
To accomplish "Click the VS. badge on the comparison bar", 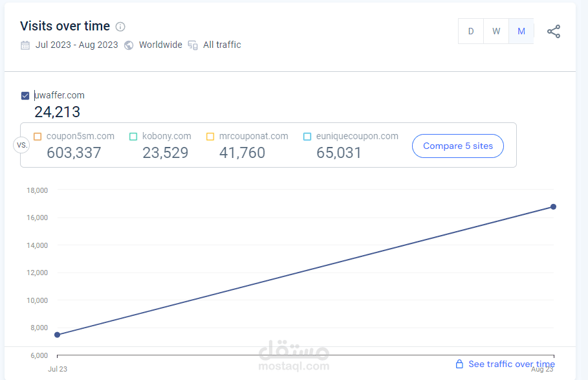I will [21, 145].
